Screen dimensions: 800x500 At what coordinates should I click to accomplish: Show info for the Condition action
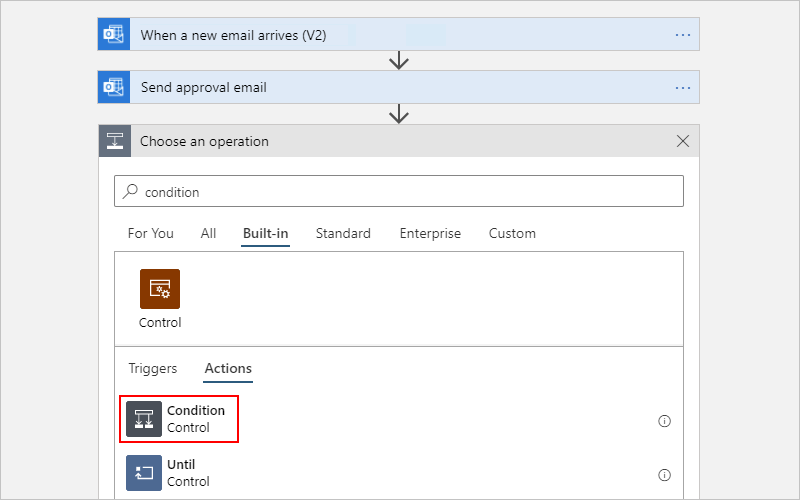click(664, 421)
